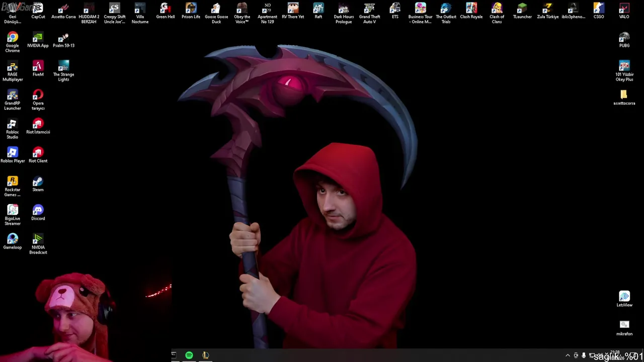Viewport: 644px width, 362px height.
Task: Select the Opera tarayıcı browser icon
Action: pyautogui.click(x=38, y=100)
